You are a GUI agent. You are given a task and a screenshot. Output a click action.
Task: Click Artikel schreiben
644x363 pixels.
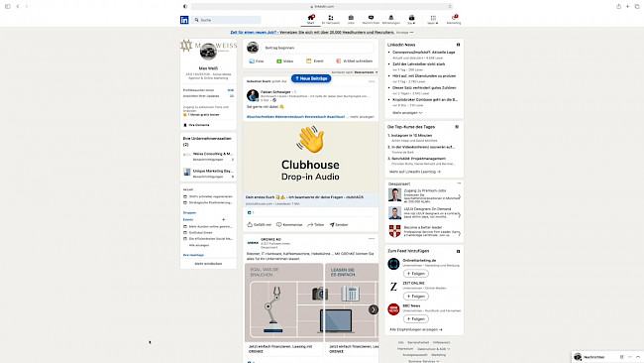354,61
